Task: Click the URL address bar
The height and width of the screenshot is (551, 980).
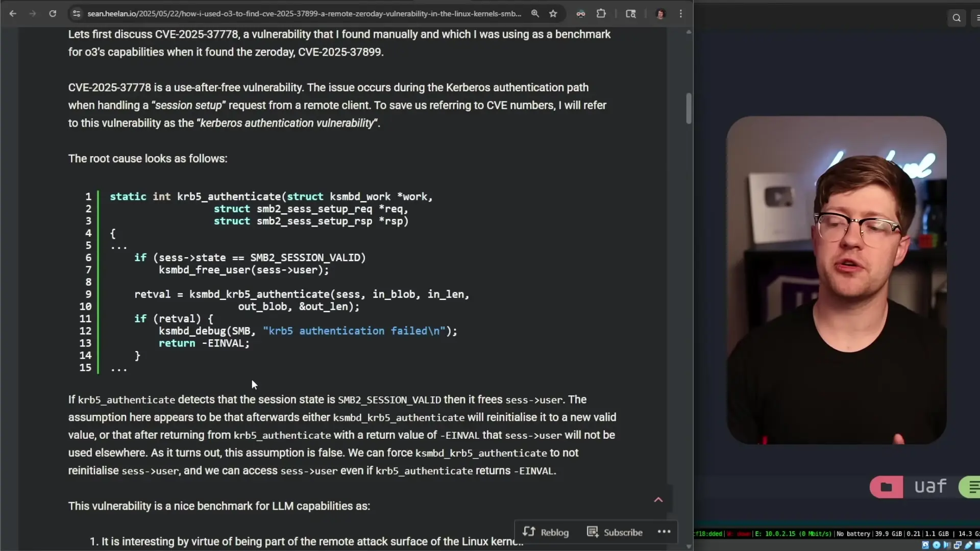Action: coord(304,14)
